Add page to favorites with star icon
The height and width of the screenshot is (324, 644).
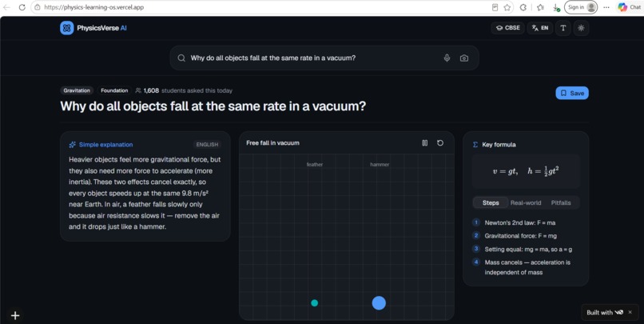[x=507, y=7]
